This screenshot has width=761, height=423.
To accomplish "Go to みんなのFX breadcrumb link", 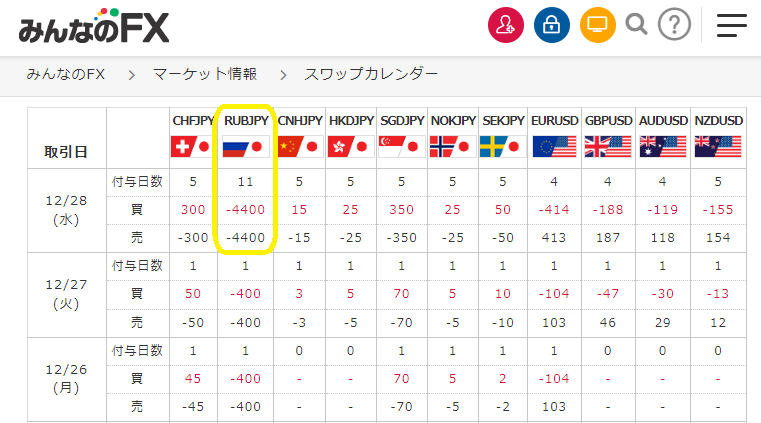I will 66,74.
